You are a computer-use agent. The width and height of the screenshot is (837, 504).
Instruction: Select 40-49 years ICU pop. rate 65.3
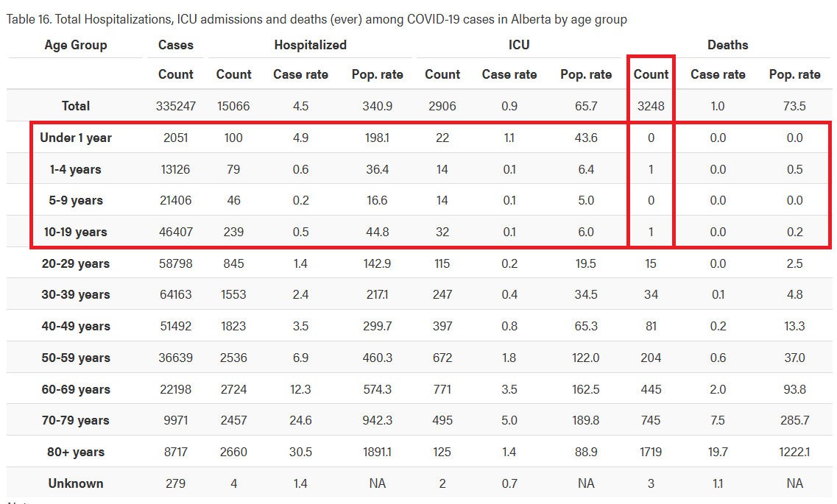click(585, 326)
